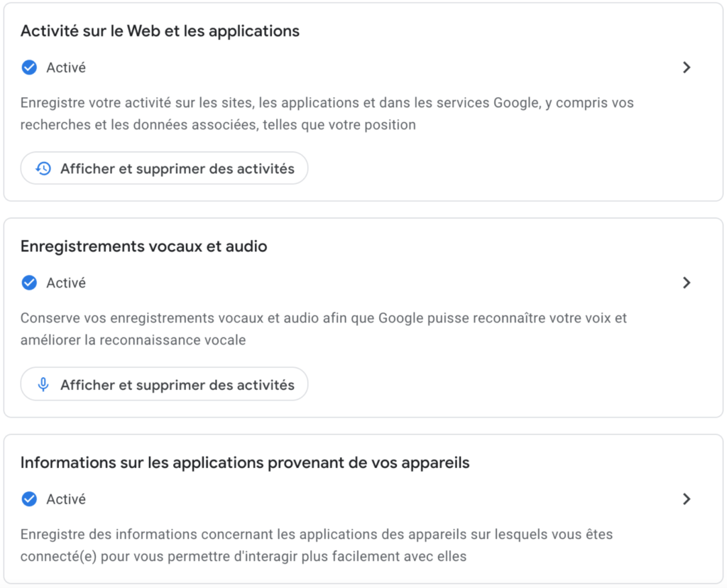This screenshot has height=588, width=727.
Task: Expand the Enregistrements vocaux et audio chevron
Action: pyautogui.click(x=686, y=283)
